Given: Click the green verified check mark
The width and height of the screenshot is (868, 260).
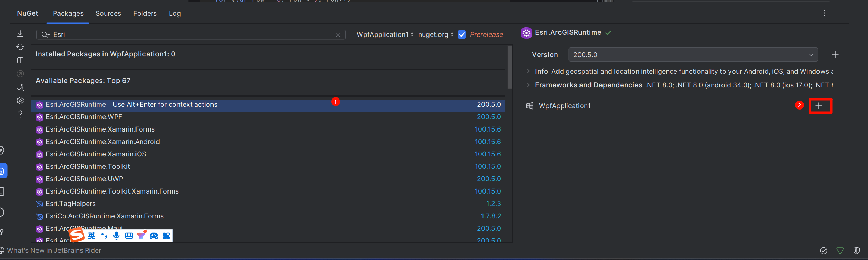Looking at the screenshot, I should click(x=608, y=33).
